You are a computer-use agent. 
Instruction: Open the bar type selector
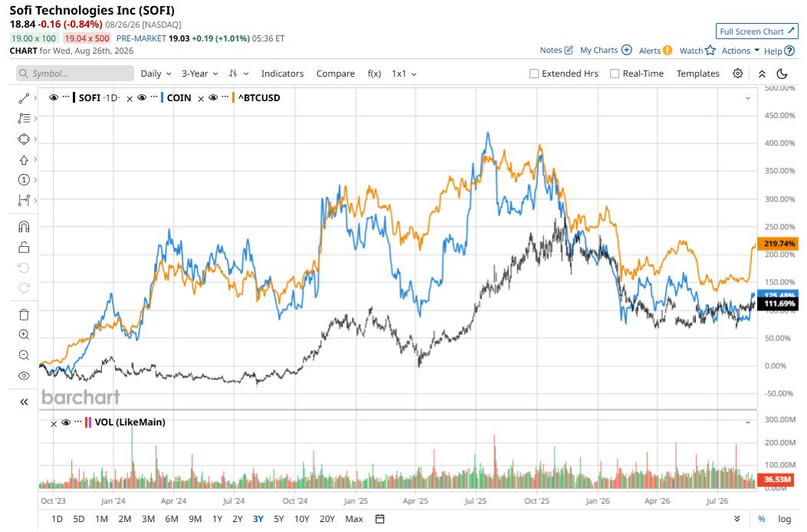point(238,74)
